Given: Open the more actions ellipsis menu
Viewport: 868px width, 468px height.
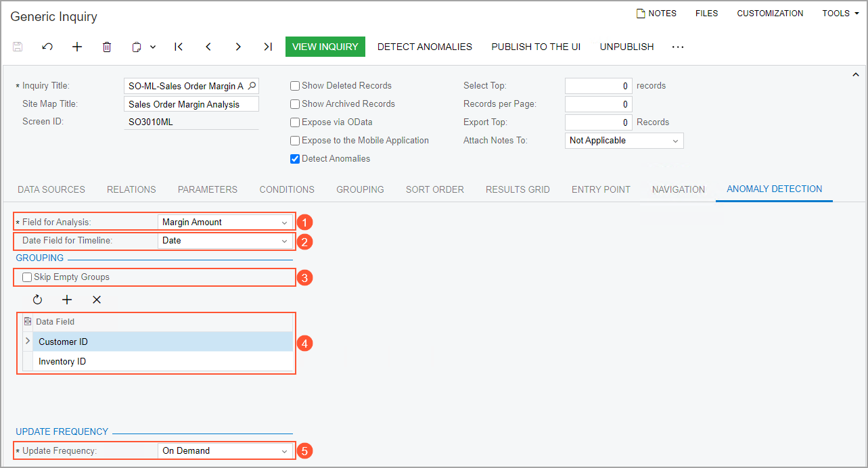Looking at the screenshot, I should 678,47.
